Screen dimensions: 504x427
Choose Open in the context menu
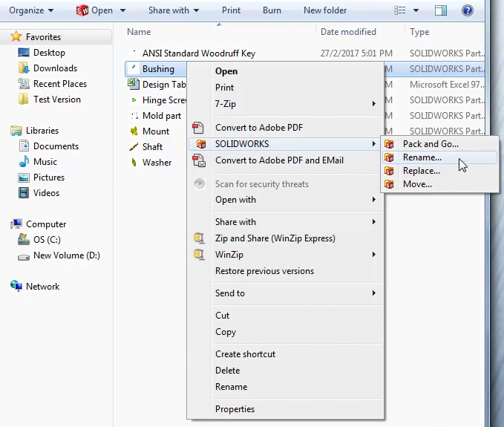pos(226,71)
